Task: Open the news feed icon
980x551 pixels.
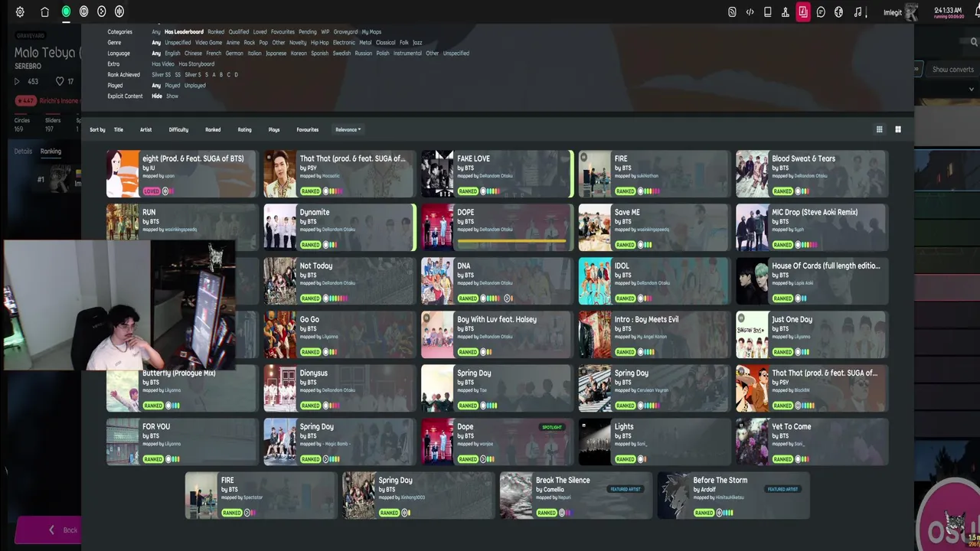Action: pos(732,11)
